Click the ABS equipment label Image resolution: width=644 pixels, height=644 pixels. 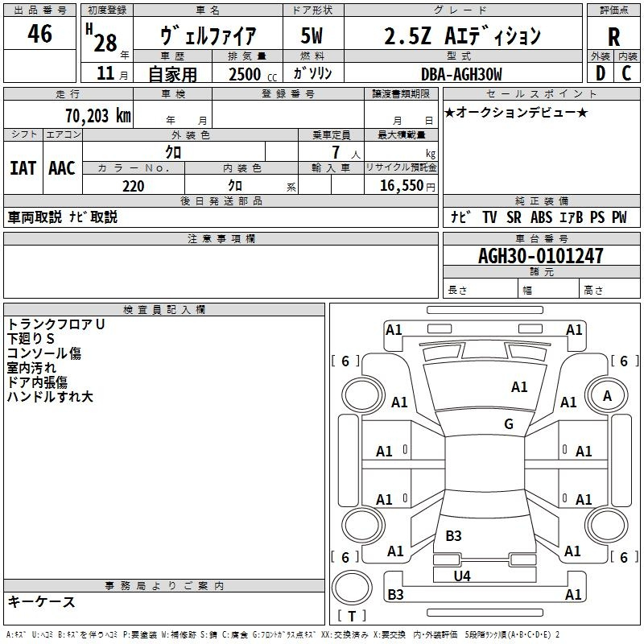542,217
